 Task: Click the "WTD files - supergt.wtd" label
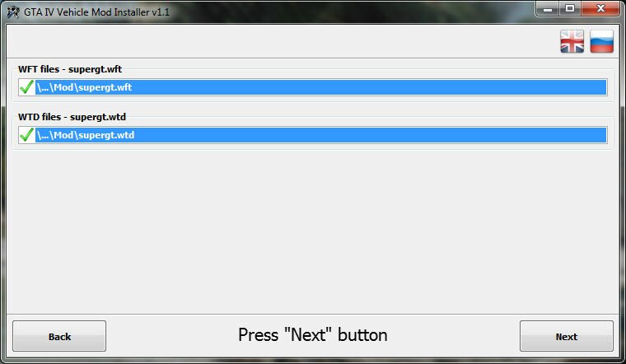click(x=71, y=118)
